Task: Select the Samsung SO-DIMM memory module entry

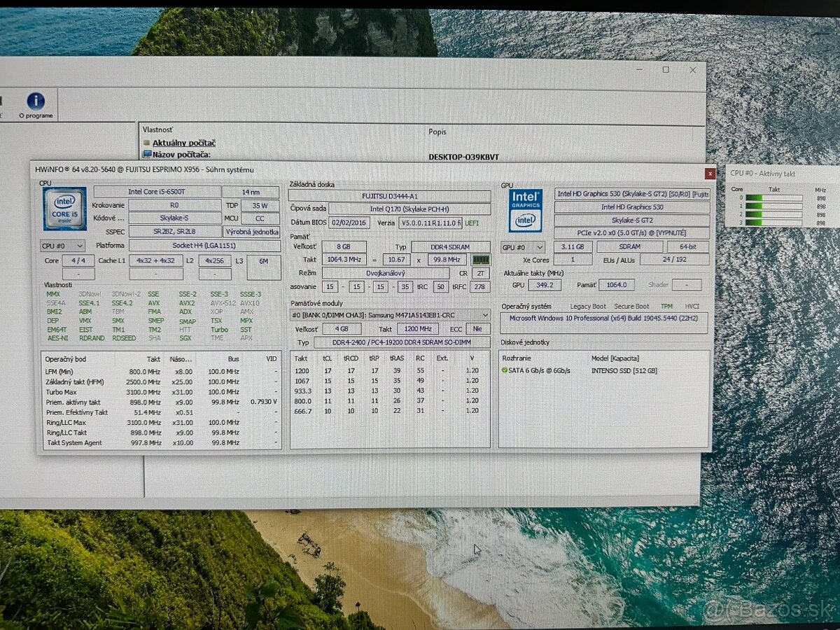Action: [x=387, y=315]
